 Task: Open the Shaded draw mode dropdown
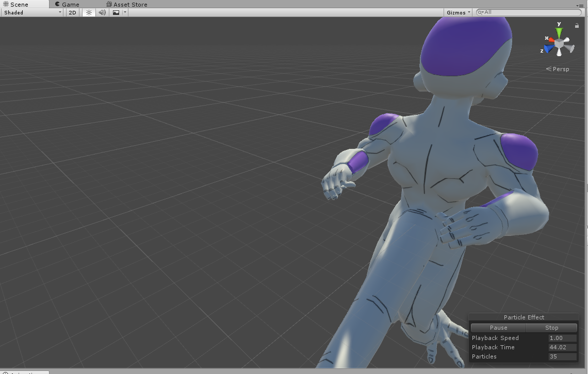pos(32,12)
